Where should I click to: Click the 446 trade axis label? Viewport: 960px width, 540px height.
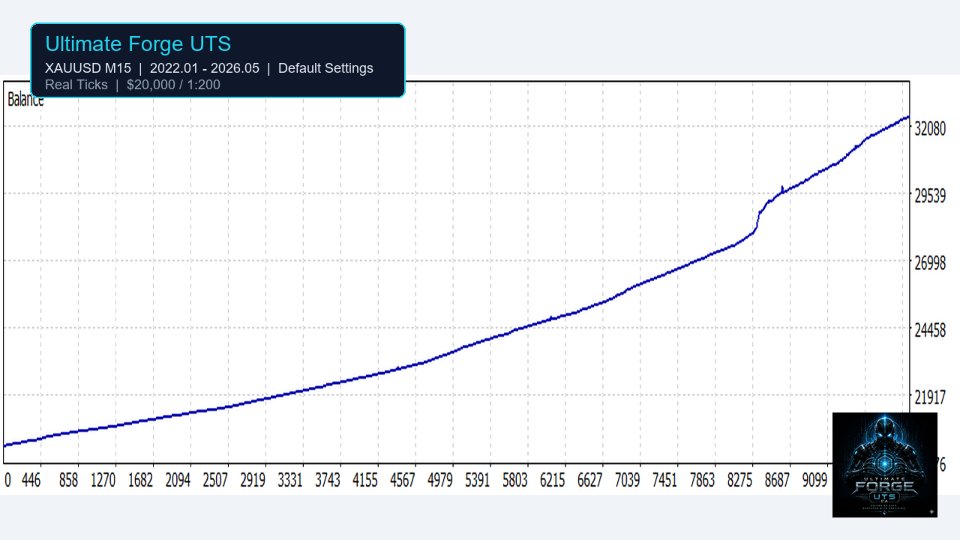31,480
